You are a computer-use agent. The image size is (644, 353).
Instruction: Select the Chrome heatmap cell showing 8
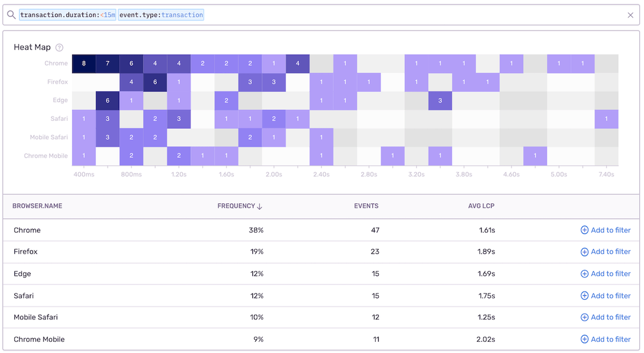point(83,63)
